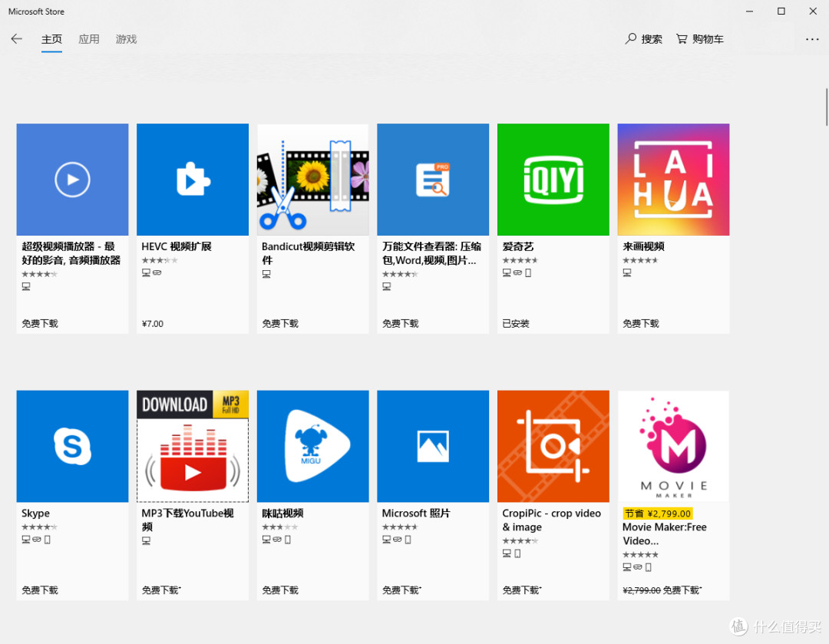829x644 pixels.
Task: Click the Microsoft 照片 title text
Action: point(416,513)
